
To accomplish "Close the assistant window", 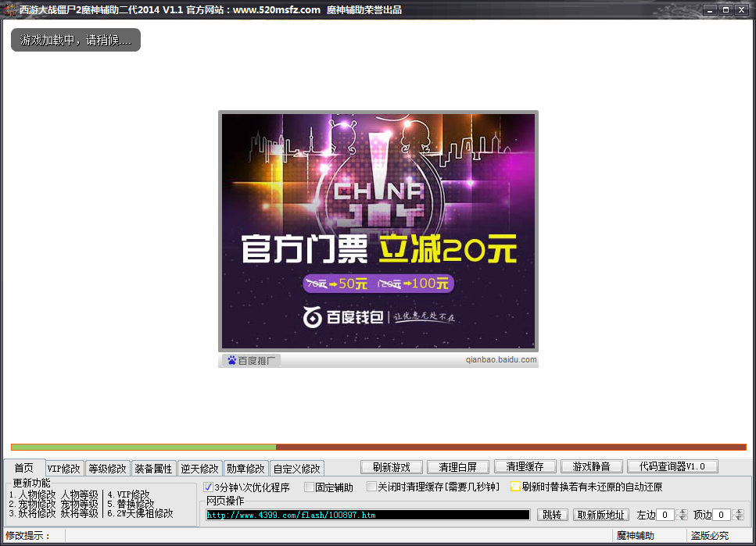I will click(x=742, y=9).
